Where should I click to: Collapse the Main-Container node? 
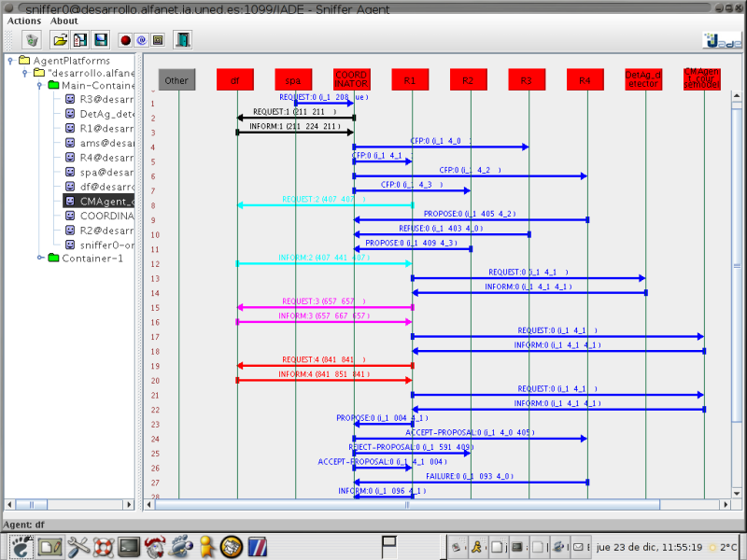click(40, 85)
